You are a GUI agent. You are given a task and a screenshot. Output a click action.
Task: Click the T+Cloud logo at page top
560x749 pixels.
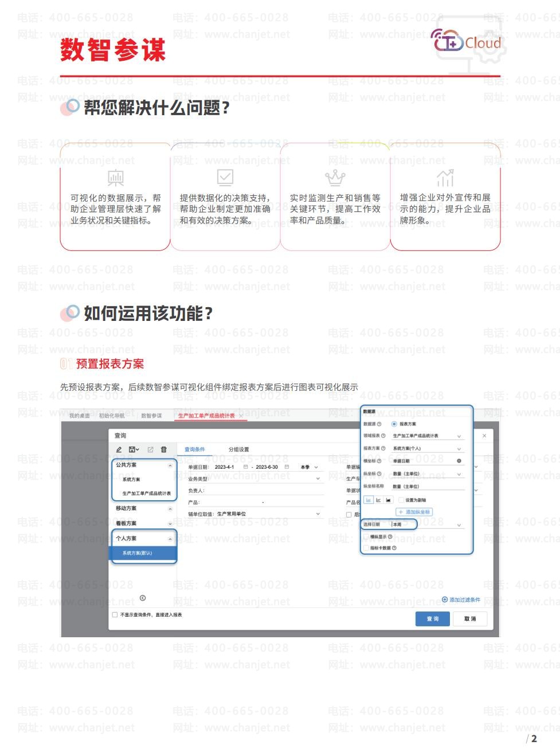click(466, 41)
